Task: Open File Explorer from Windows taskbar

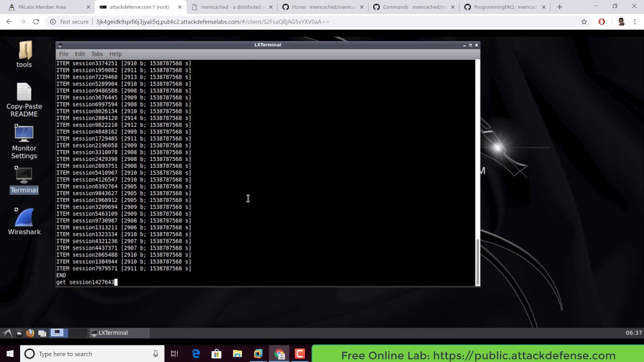Action: [x=237, y=354]
